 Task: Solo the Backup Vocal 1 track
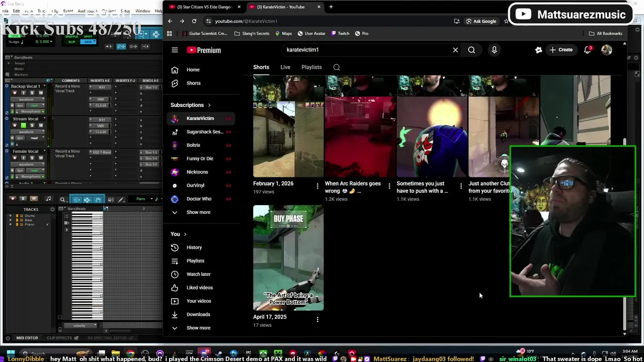tap(32, 93)
